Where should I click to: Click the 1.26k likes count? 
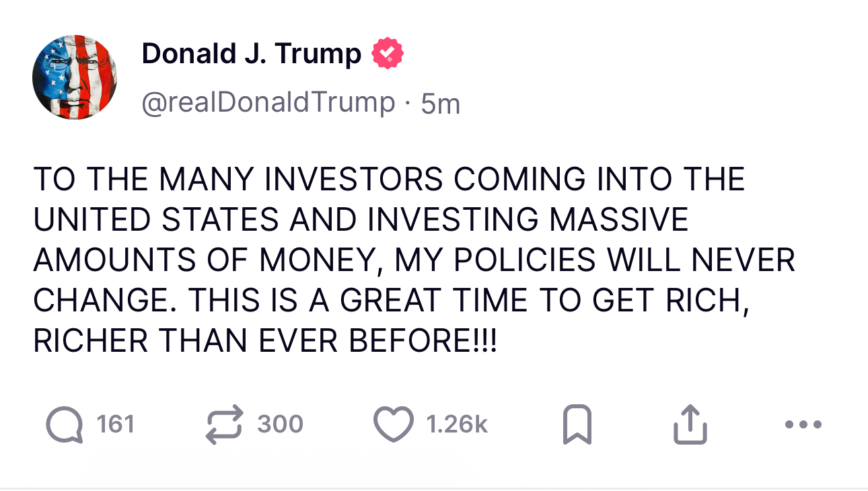pos(457,424)
